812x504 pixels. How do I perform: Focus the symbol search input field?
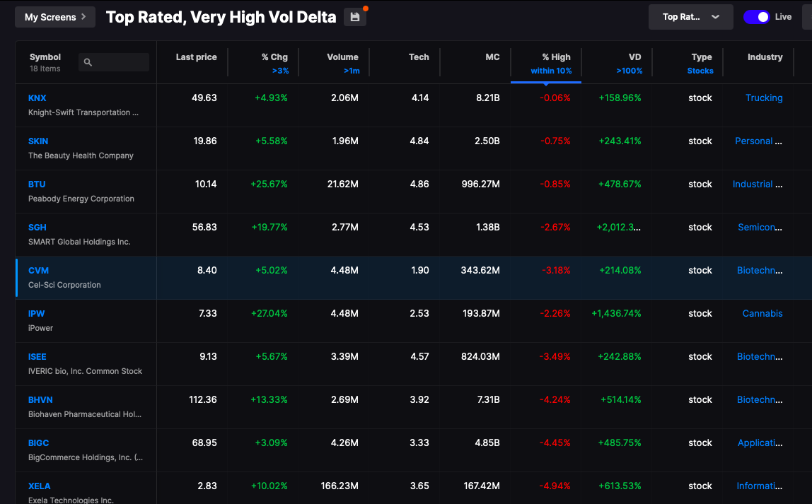pyautogui.click(x=114, y=62)
